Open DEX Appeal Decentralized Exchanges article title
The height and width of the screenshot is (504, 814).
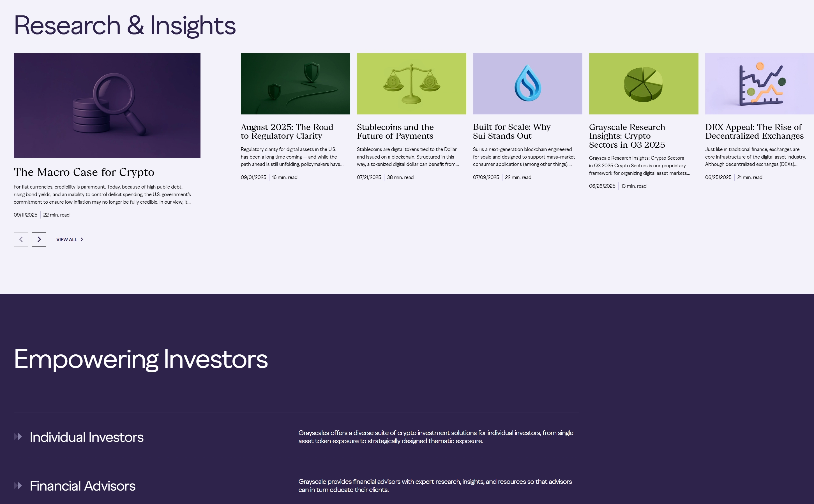(754, 131)
